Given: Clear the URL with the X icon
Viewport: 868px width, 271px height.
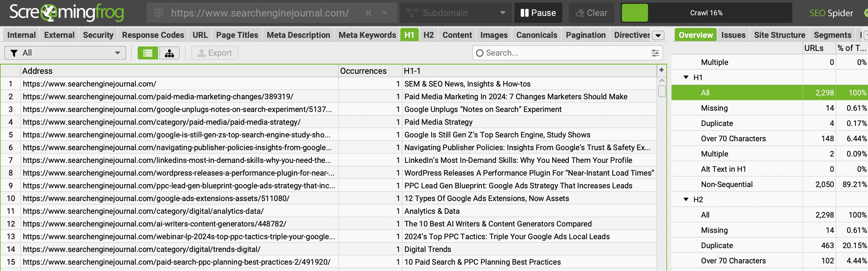Looking at the screenshot, I should click(x=368, y=13).
